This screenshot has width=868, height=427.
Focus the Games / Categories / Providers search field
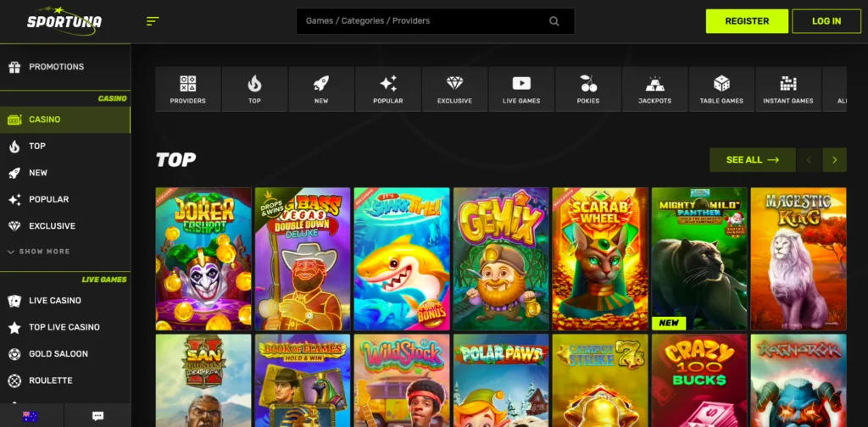[435, 21]
